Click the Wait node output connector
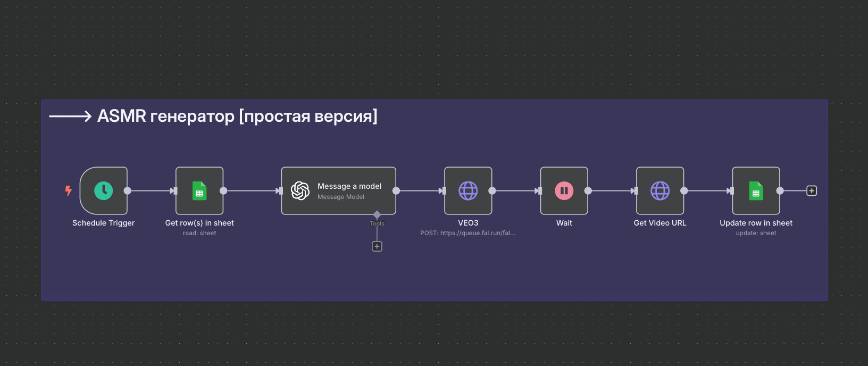 588,190
